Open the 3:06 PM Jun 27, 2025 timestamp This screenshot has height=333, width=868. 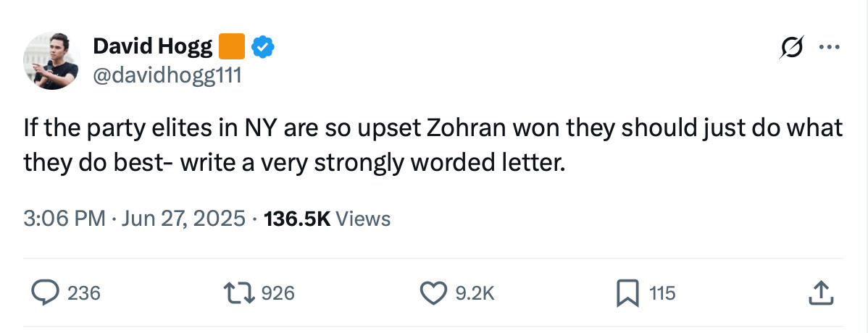pyautogui.click(x=135, y=219)
